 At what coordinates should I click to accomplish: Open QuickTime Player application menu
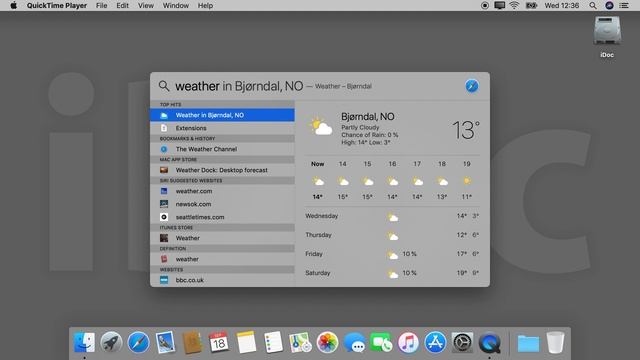[57, 6]
